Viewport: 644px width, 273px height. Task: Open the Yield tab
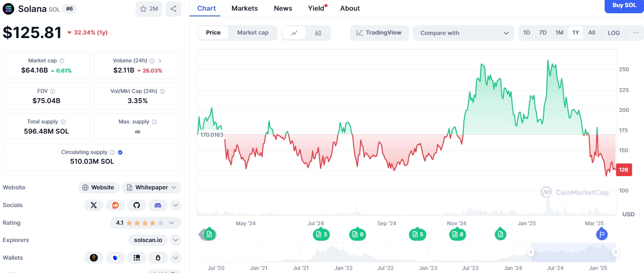[316, 8]
